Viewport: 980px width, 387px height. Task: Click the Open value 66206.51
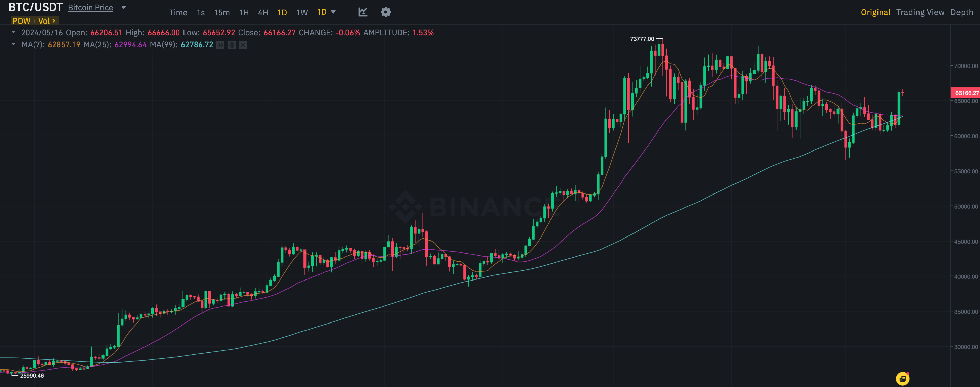click(x=106, y=32)
